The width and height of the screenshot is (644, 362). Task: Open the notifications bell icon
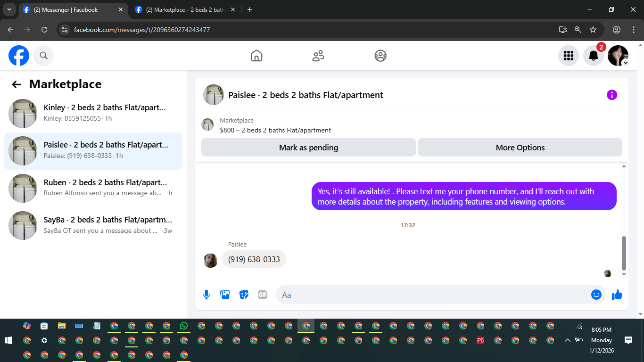pyautogui.click(x=594, y=56)
